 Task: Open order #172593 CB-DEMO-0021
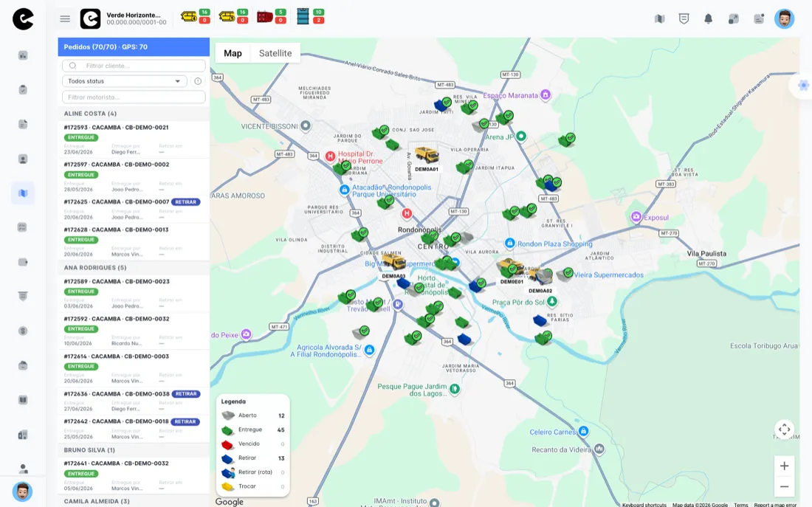tap(134, 139)
